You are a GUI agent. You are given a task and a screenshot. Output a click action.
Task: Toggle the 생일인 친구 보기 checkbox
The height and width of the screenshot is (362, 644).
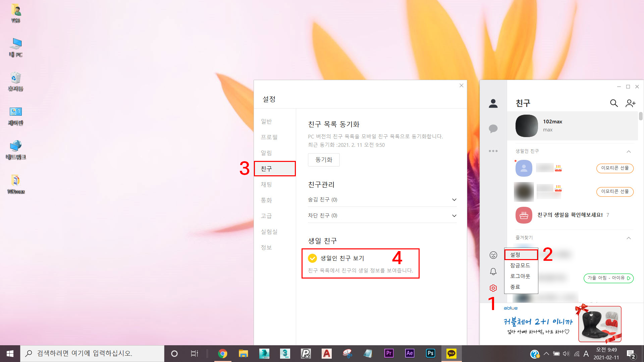pyautogui.click(x=312, y=258)
